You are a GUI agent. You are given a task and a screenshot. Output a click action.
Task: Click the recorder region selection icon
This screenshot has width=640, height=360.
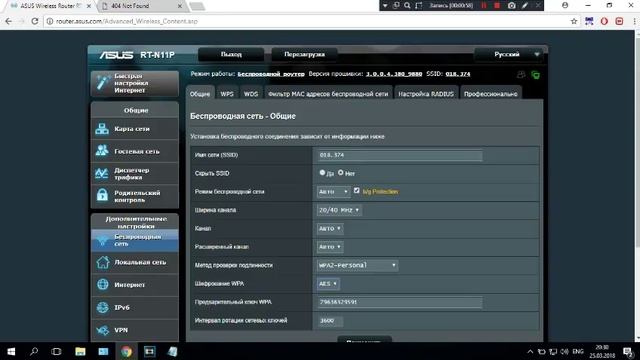[x=418, y=5]
